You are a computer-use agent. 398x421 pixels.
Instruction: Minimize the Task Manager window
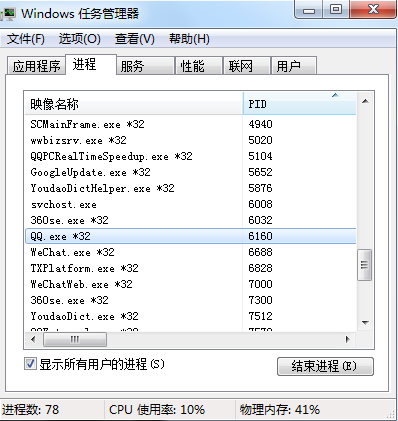(x=309, y=10)
